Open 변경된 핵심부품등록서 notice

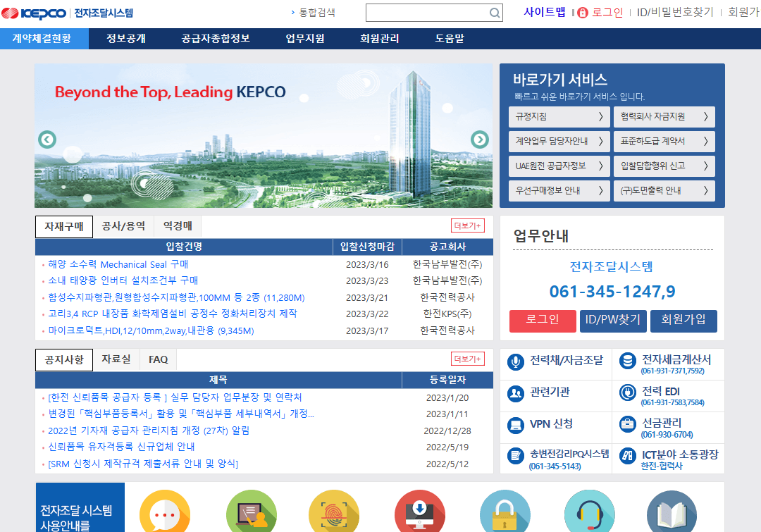[181, 414]
